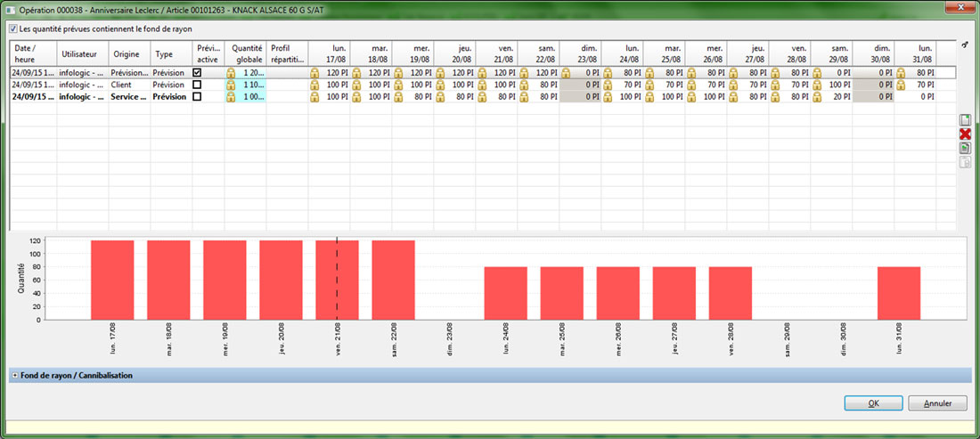Click lock icon for dim. 23/08 in first row
This screenshot has height=439, width=980.
(566, 73)
